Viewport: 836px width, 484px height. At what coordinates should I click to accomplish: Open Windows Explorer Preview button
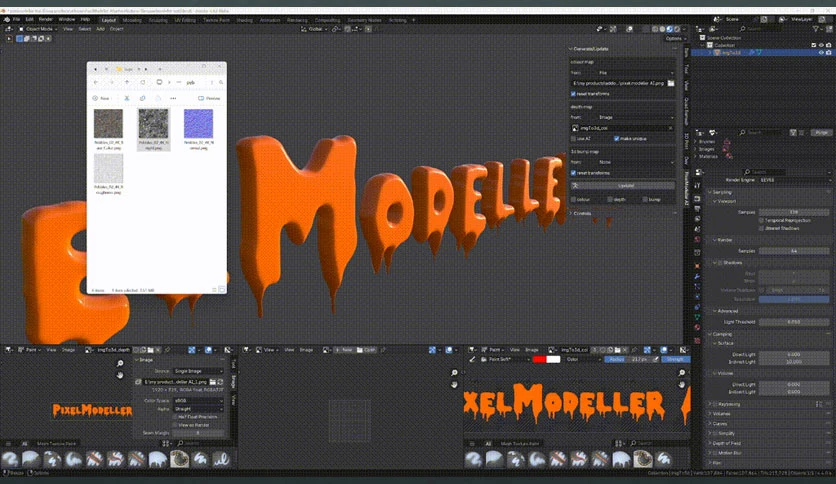[209, 98]
